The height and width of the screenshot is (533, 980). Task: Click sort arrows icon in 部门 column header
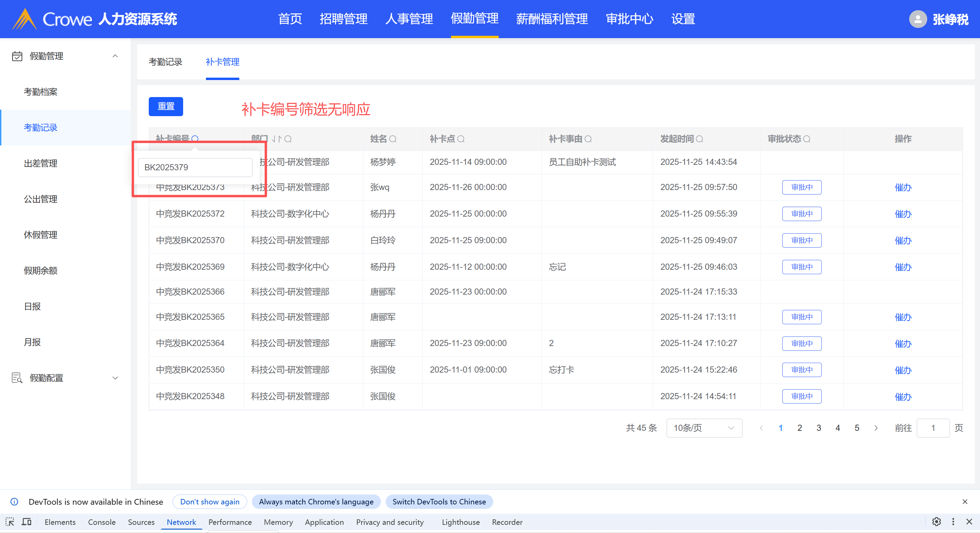pos(277,139)
